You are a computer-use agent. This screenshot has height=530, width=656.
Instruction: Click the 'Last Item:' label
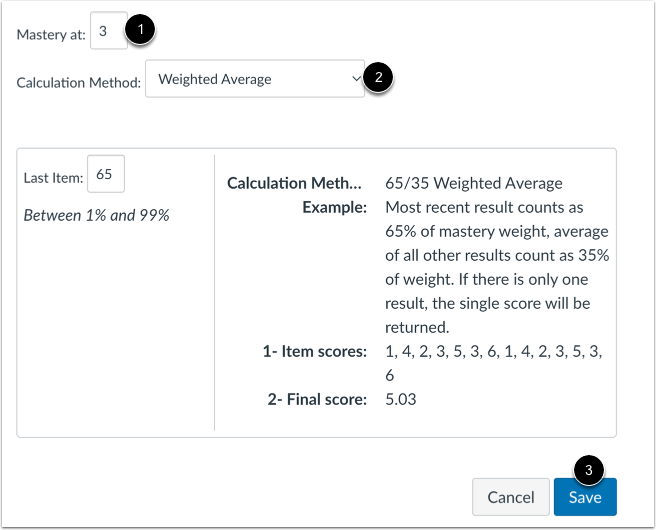[54, 178]
